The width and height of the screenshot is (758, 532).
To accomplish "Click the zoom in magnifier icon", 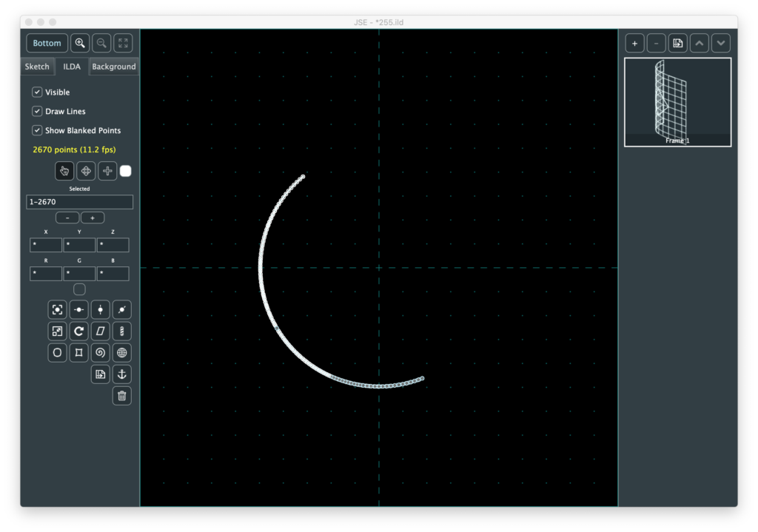I will coord(80,43).
